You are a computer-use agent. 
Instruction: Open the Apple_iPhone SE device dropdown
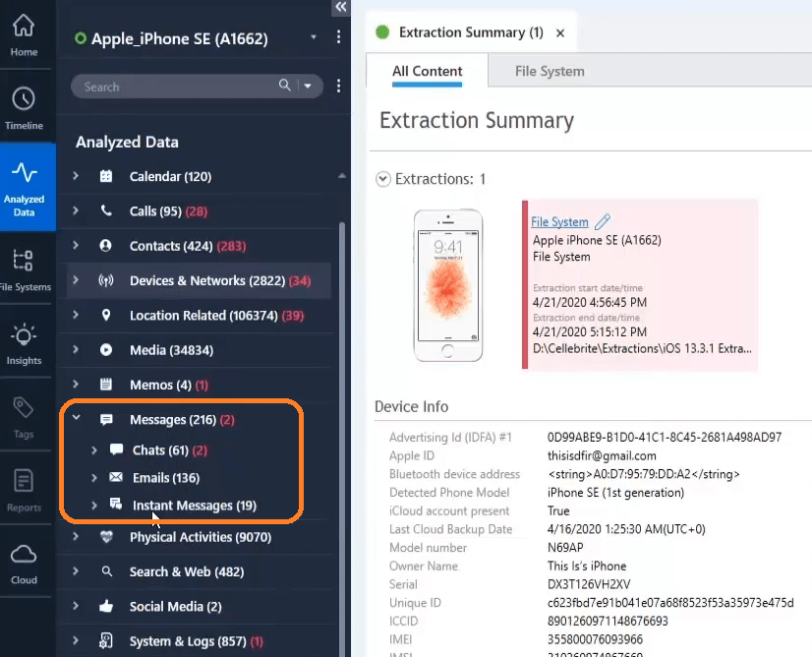pyautogui.click(x=314, y=37)
